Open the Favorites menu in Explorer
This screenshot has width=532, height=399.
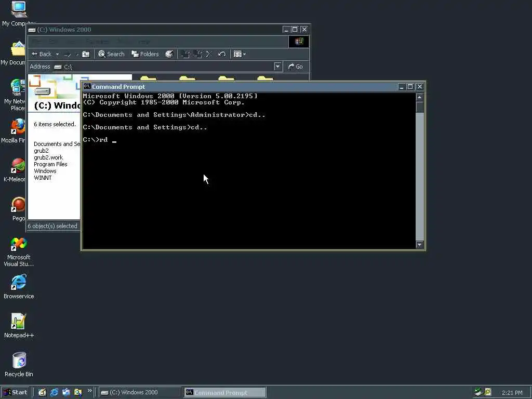click(x=97, y=42)
